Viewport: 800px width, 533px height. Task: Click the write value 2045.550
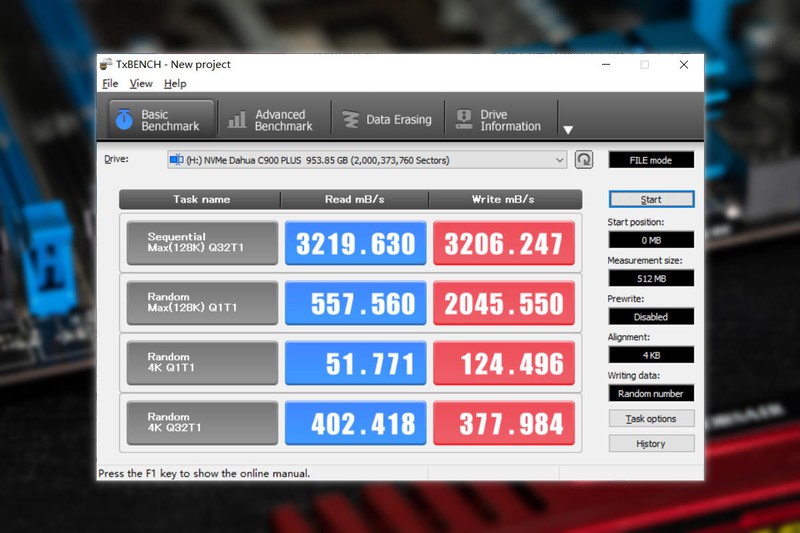(504, 302)
